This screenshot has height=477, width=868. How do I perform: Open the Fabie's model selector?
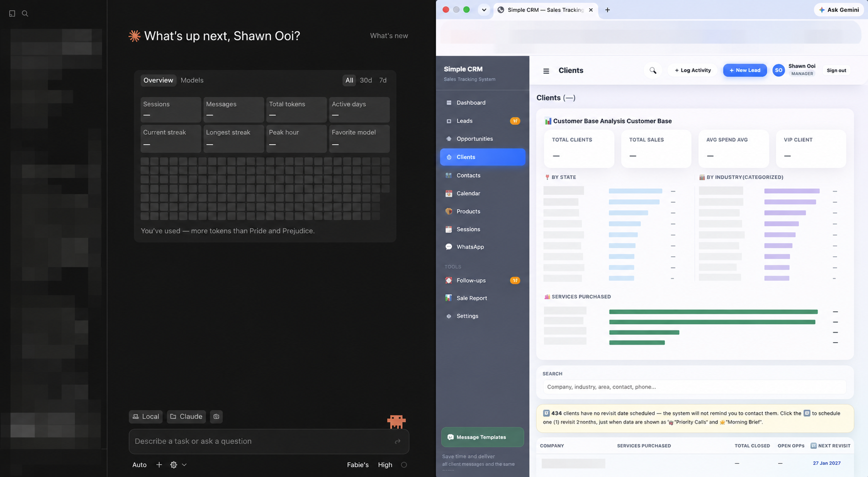[x=358, y=465]
